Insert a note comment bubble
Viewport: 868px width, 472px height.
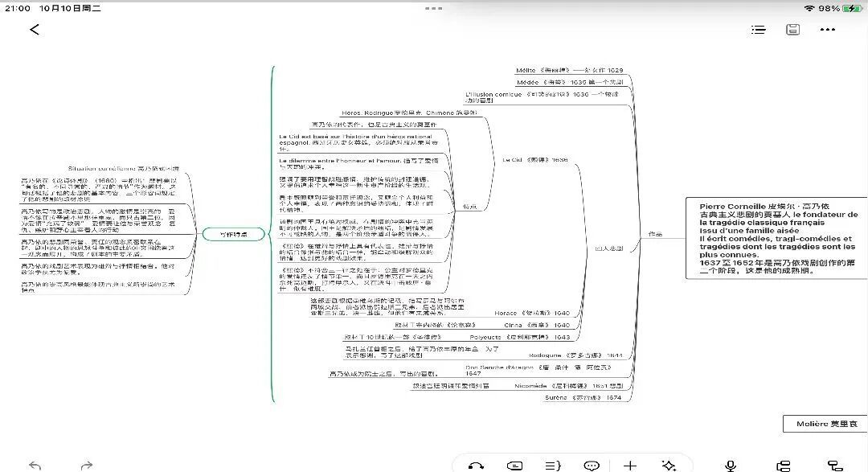pyautogui.click(x=592, y=465)
